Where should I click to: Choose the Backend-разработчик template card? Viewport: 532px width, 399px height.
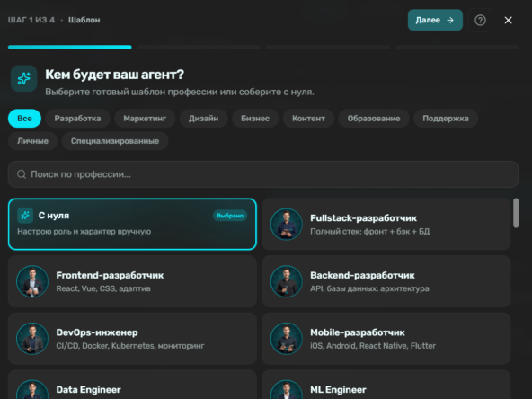click(x=386, y=281)
